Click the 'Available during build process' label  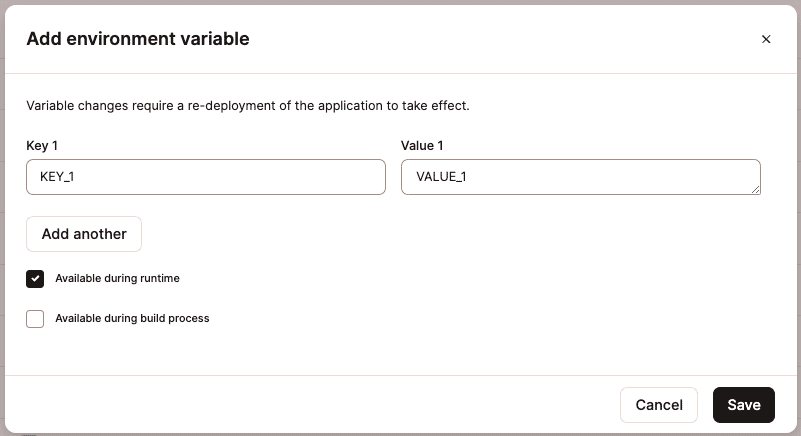coord(132,319)
